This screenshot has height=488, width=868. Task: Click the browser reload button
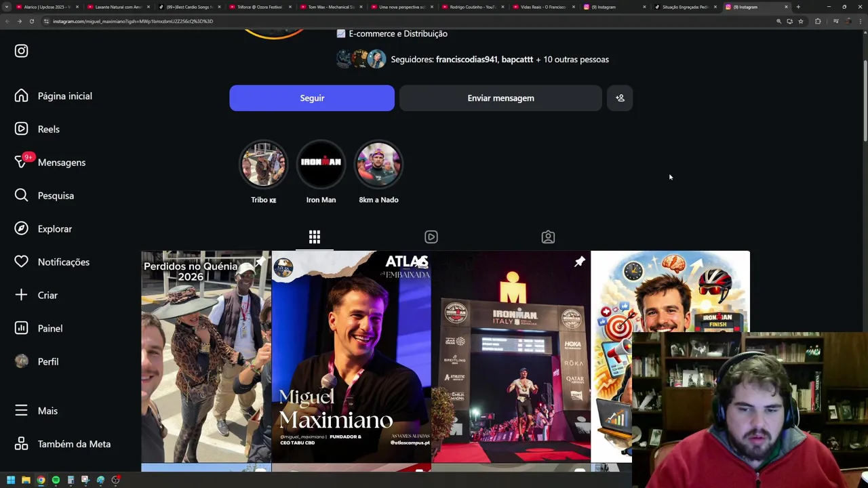tap(31, 21)
